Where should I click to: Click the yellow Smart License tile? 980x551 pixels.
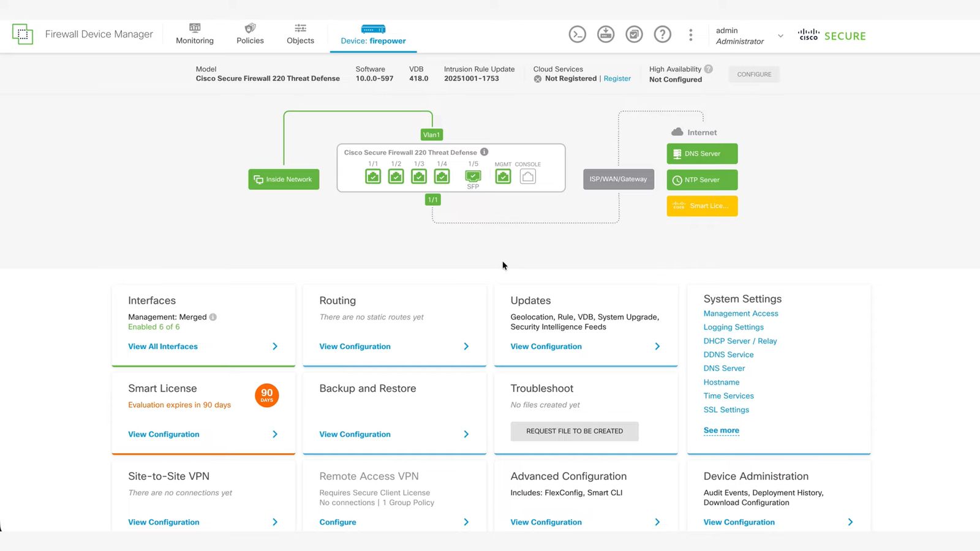[x=702, y=206]
